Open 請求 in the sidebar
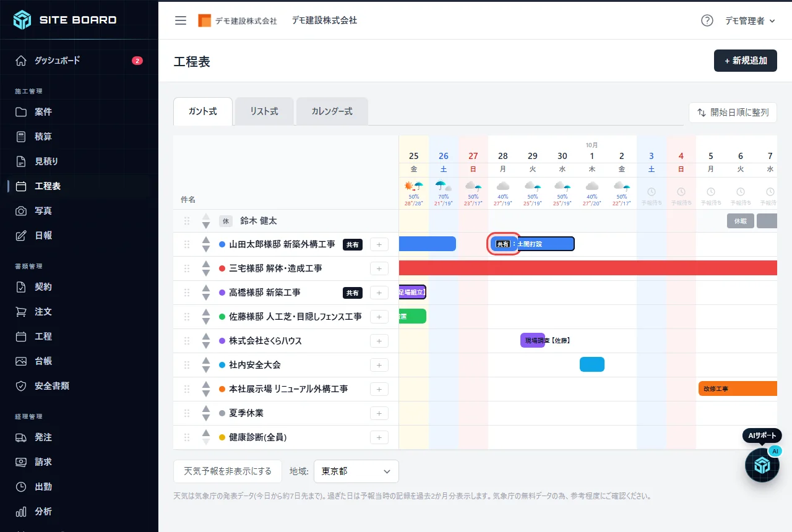 [x=79, y=462]
